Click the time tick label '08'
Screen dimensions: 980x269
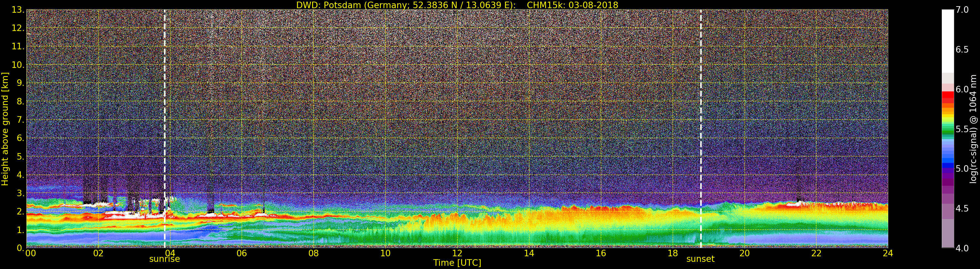(313, 253)
